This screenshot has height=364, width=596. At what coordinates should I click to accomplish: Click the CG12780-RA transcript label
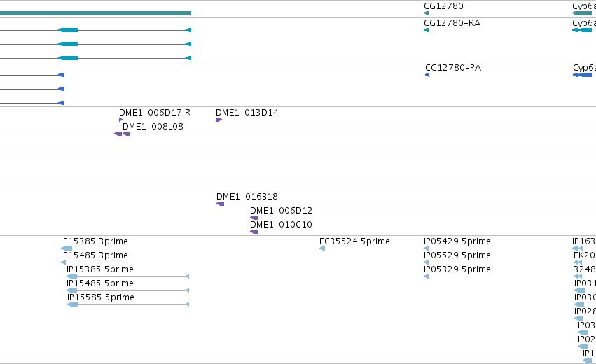[x=452, y=23]
